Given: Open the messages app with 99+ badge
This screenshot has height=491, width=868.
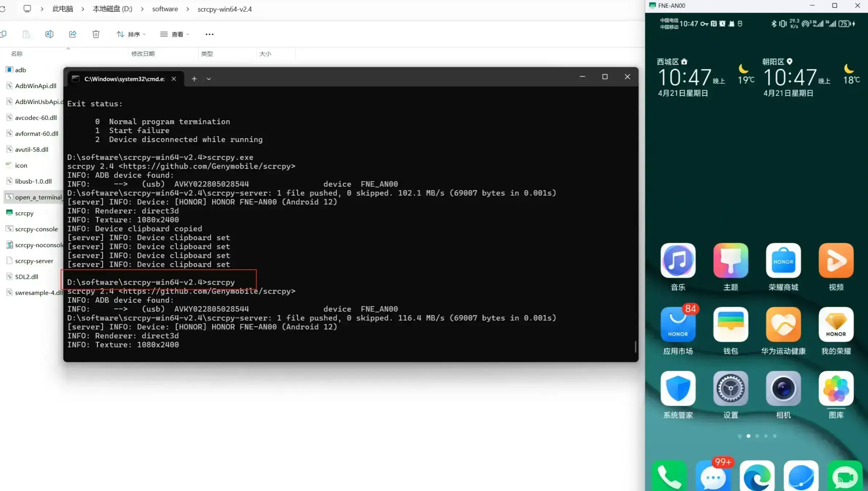Looking at the screenshot, I should pyautogui.click(x=713, y=476).
